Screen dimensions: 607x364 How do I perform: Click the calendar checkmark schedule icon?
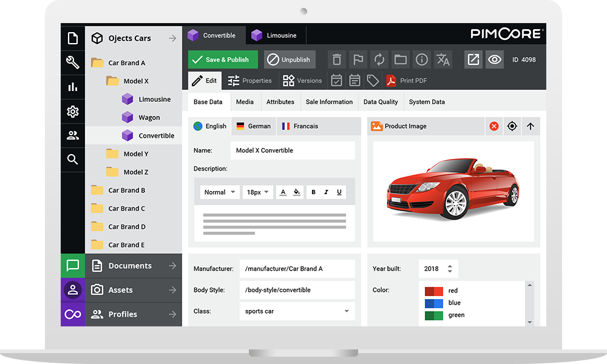pyautogui.click(x=336, y=81)
